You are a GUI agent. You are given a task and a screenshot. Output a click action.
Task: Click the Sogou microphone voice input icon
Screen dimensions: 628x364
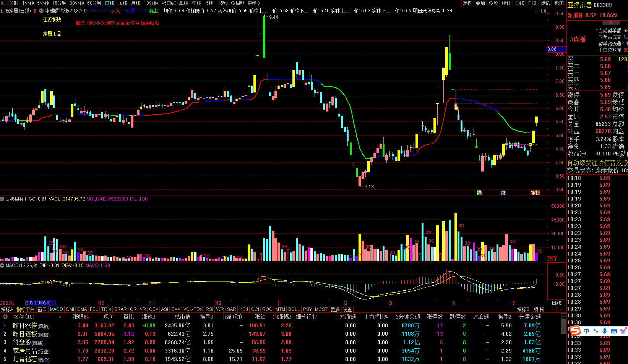(x=605, y=331)
